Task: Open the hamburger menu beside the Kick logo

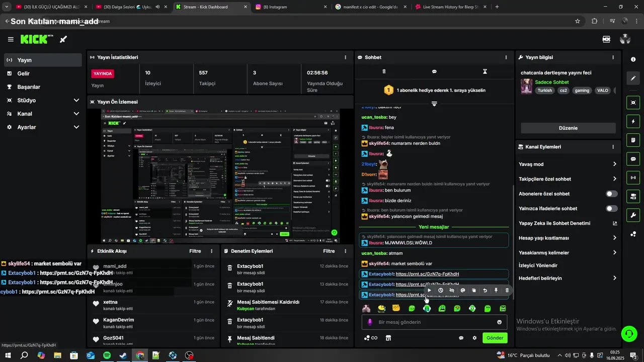Action: pos(11,39)
